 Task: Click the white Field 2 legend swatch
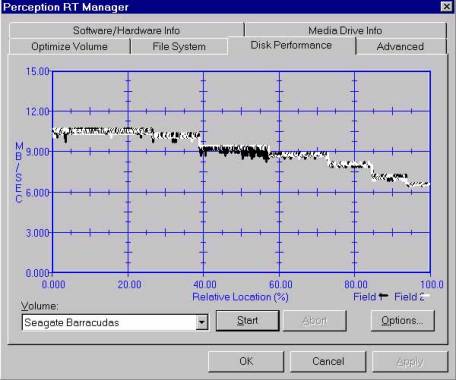(x=427, y=296)
